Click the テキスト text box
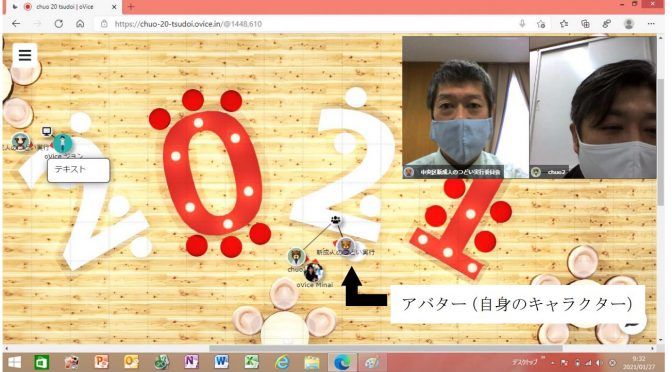This screenshot has height=372, width=672. 78,170
